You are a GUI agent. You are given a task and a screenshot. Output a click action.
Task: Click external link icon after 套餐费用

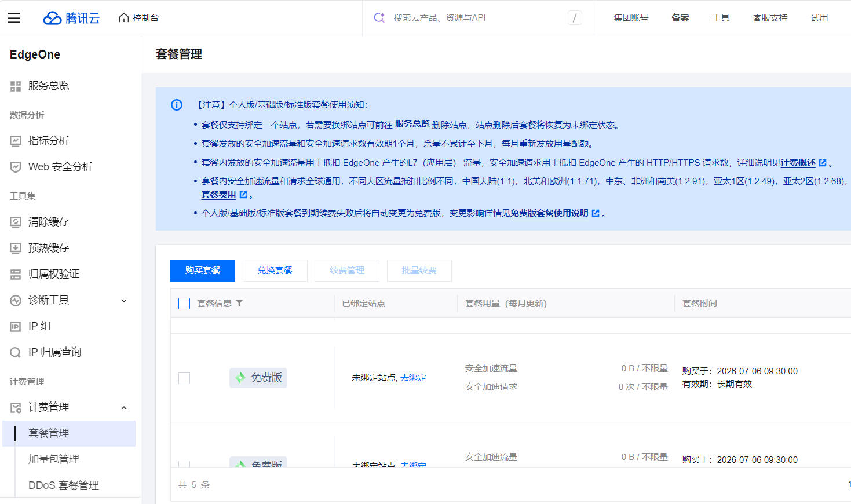[243, 195]
